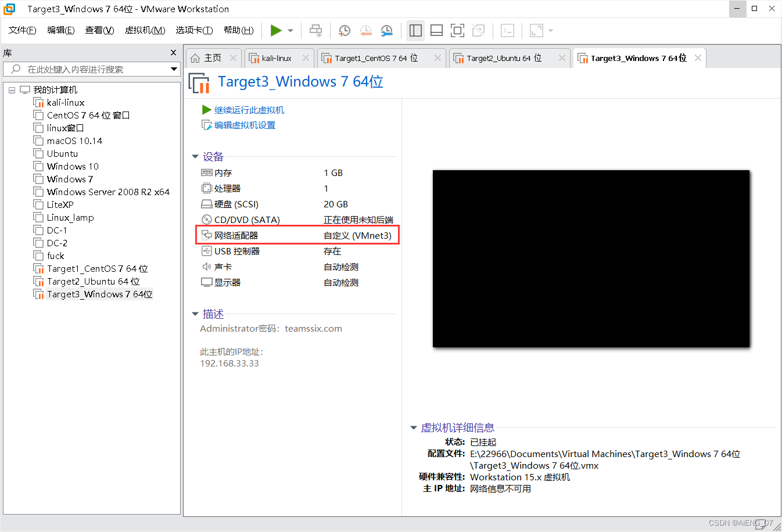Viewport: 782px width, 532px height.
Task: Open the stretch display dropdown arrow
Action: (551, 31)
